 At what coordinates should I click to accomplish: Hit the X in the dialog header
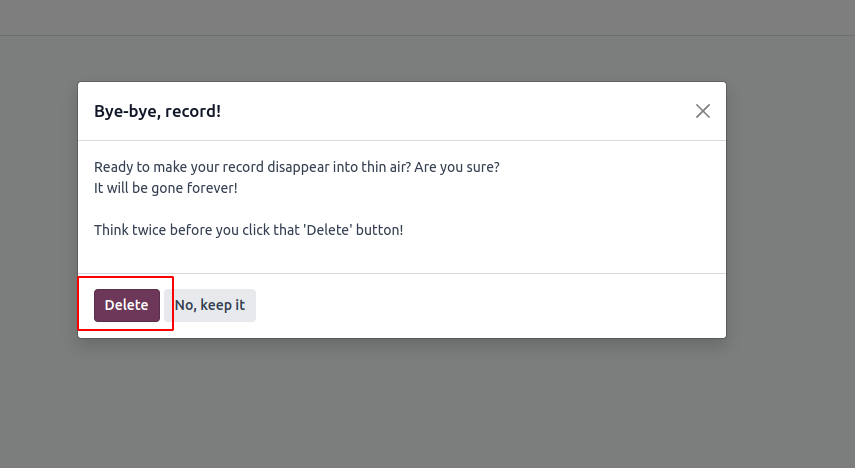703,111
